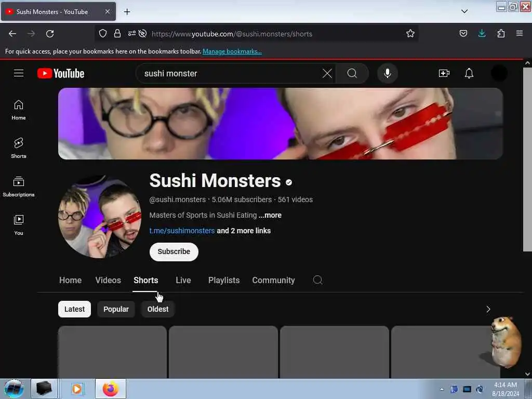Bookmark this page with the star icon
532x399 pixels.
pyautogui.click(x=410, y=34)
